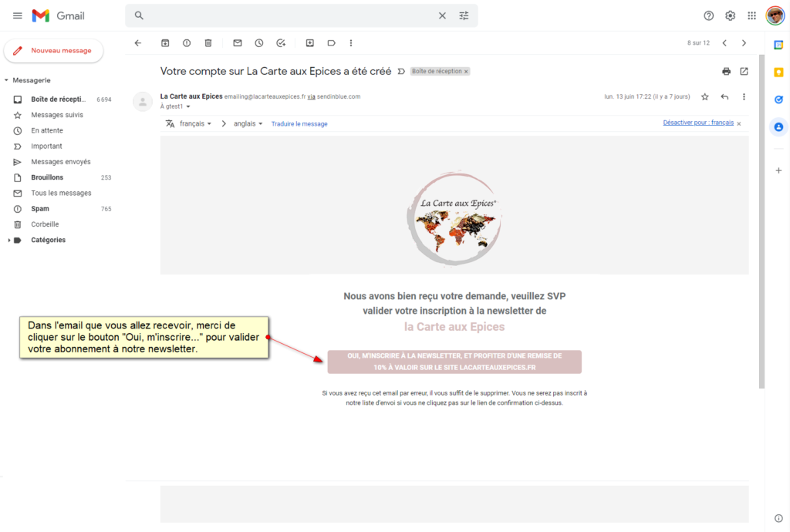Screen dimensions: 790x532
Task: Star the message from La Carte aux Epices
Action: coord(704,97)
